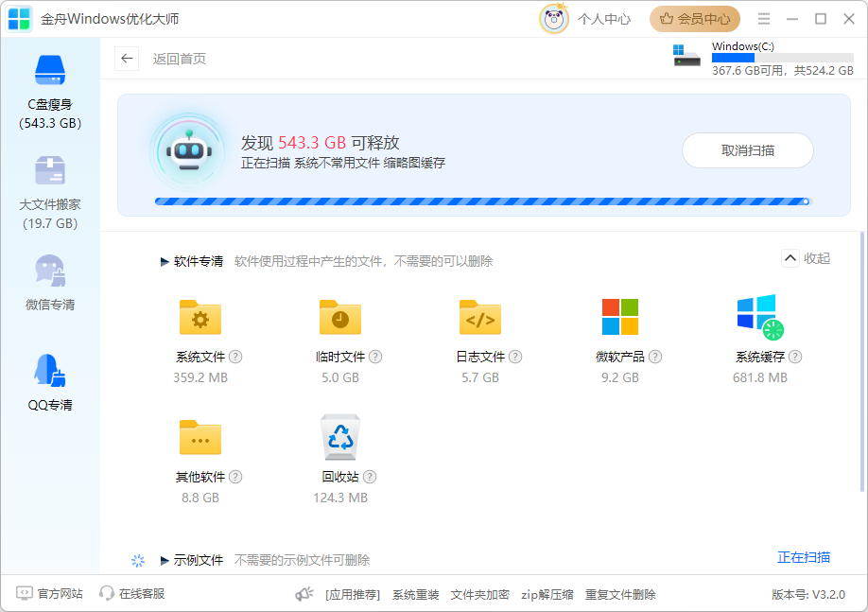Select the 回收站 recycle bin icon
The width and height of the screenshot is (868, 612).
pyautogui.click(x=340, y=437)
